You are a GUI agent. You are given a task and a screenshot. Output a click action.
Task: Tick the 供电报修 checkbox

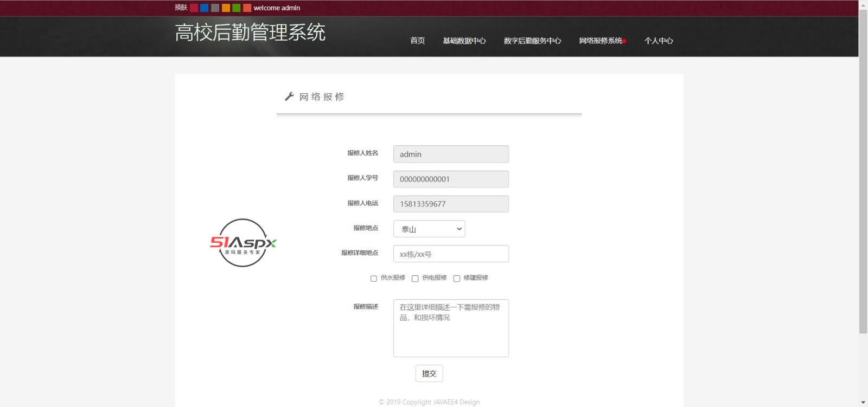click(415, 279)
